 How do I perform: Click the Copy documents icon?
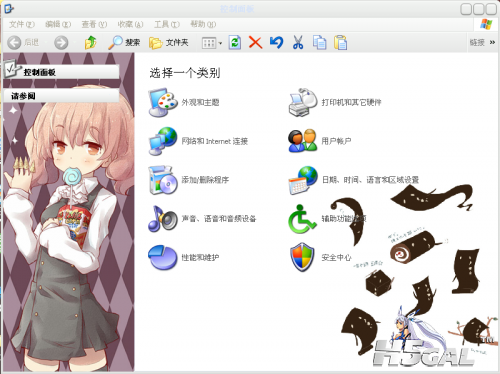click(319, 42)
